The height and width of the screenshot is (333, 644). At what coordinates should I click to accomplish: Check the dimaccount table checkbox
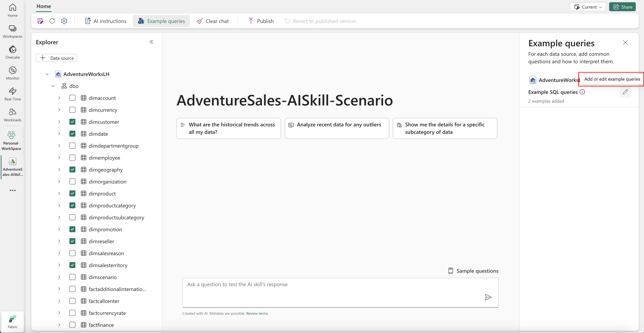[x=72, y=98]
